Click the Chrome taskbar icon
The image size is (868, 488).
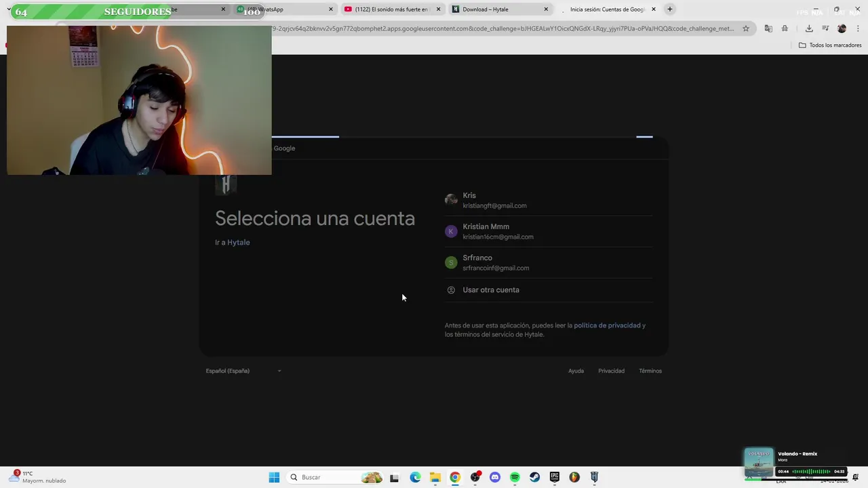pyautogui.click(x=455, y=477)
